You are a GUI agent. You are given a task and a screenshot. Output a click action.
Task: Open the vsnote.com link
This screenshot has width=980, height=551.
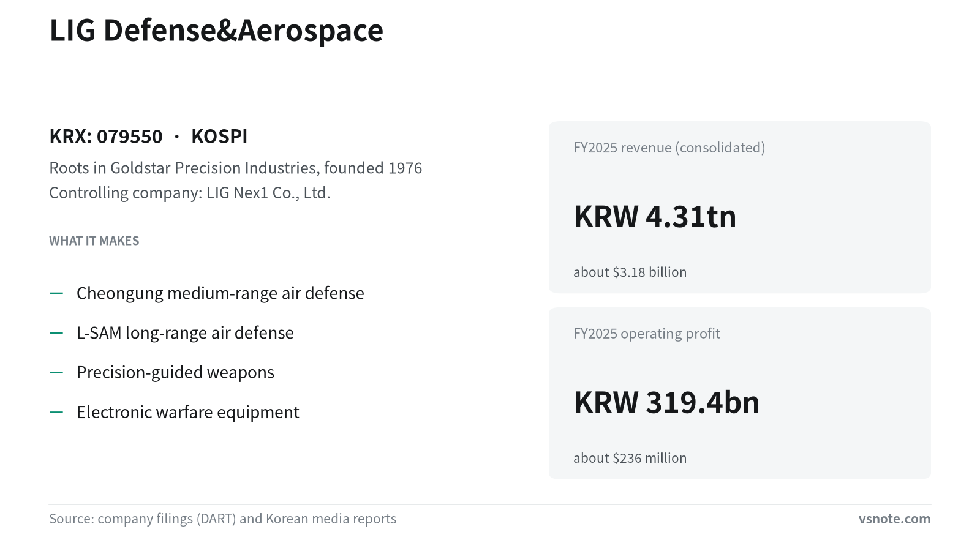click(894, 519)
